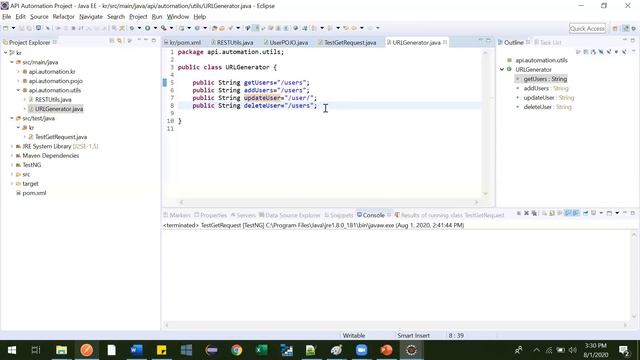This screenshot has width=640, height=360.
Task: Toggle Console Word Wrap button
Action: [x=560, y=213]
